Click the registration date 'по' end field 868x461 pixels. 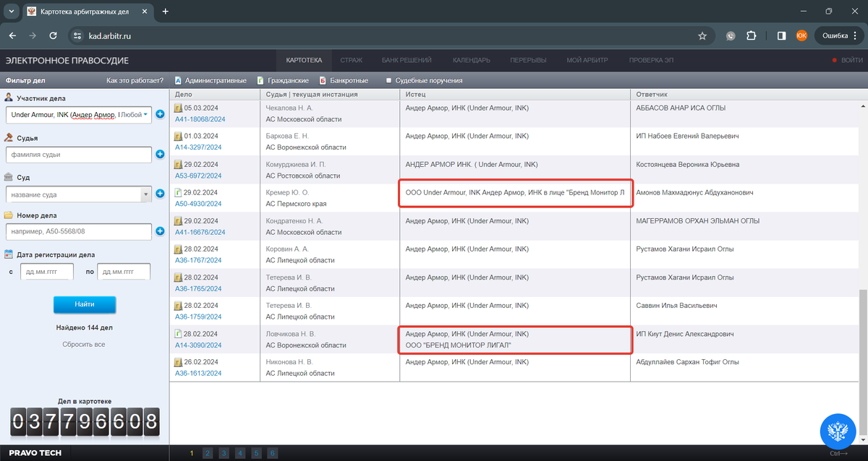(124, 272)
